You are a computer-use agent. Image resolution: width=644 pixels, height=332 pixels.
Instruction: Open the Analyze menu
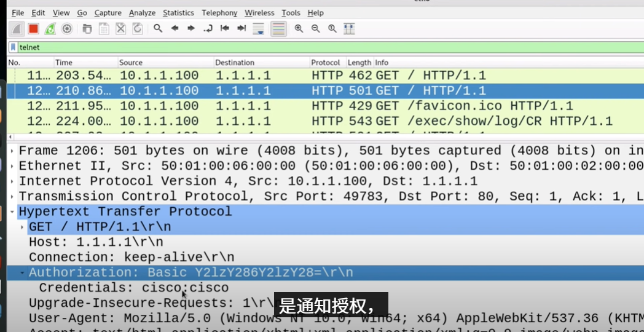tap(142, 13)
